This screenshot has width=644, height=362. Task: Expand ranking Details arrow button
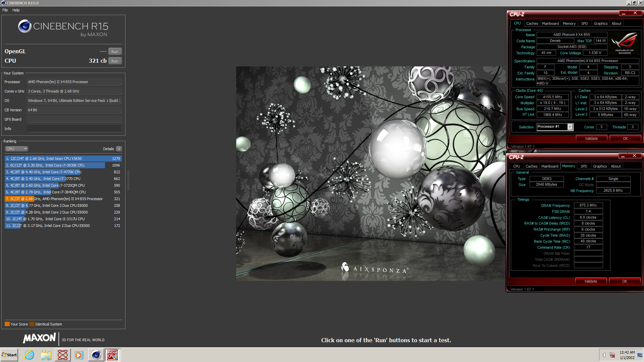pos(119,149)
